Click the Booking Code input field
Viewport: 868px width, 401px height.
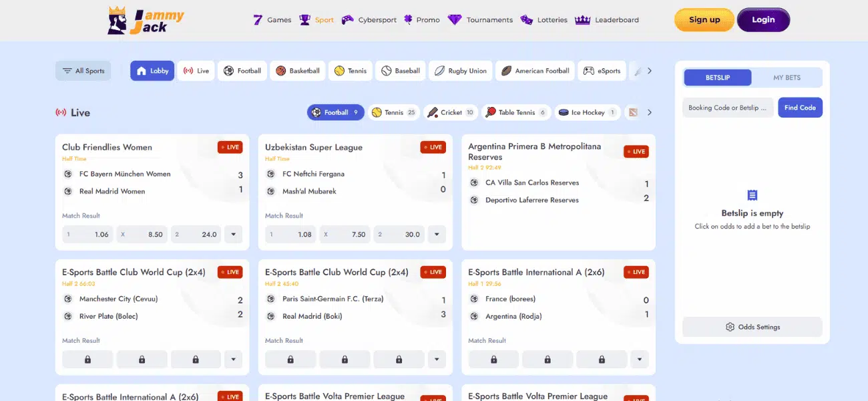pos(728,108)
